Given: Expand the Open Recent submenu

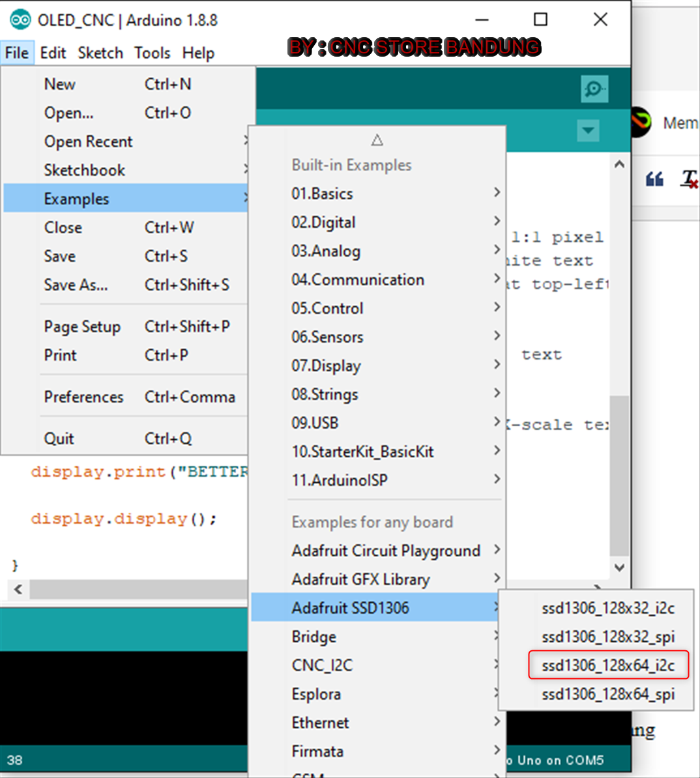Looking at the screenshot, I should pos(88,141).
